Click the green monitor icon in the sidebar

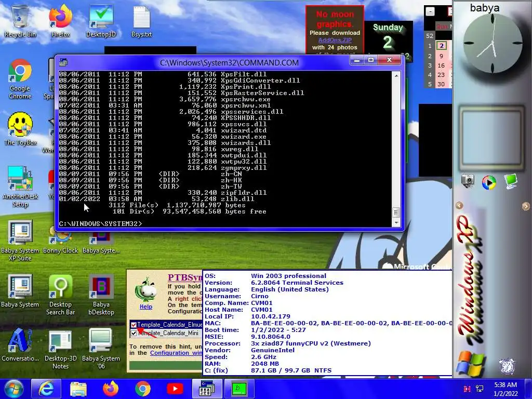(511, 181)
